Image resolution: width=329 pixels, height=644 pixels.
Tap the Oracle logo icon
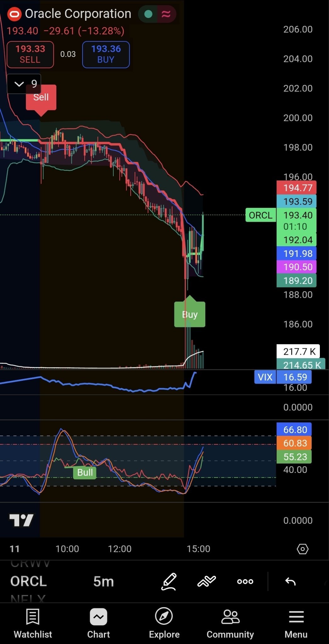coord(14,14)
